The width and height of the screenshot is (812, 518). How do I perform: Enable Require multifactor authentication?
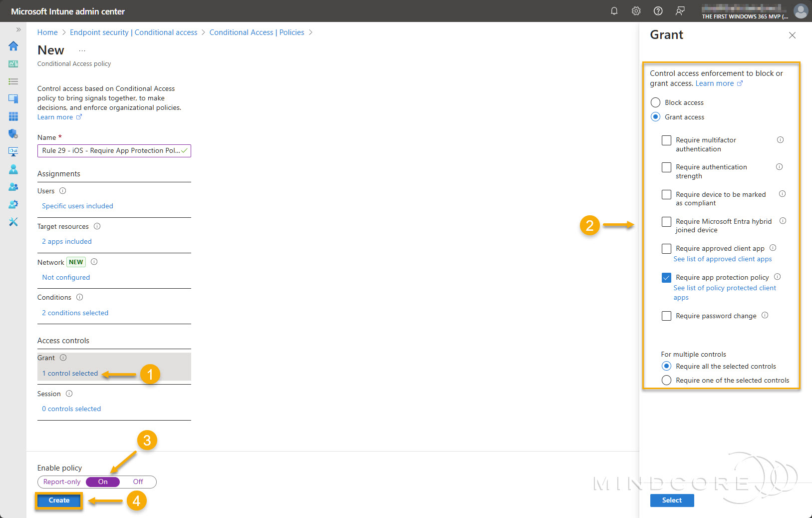(666, 140)
